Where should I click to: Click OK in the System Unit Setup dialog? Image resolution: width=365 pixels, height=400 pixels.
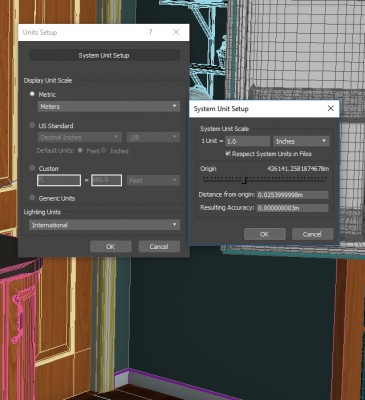[x=265, y=234]
